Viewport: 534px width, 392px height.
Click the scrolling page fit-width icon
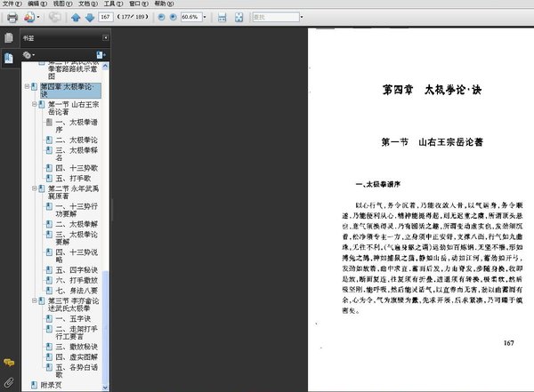(222, 17)
